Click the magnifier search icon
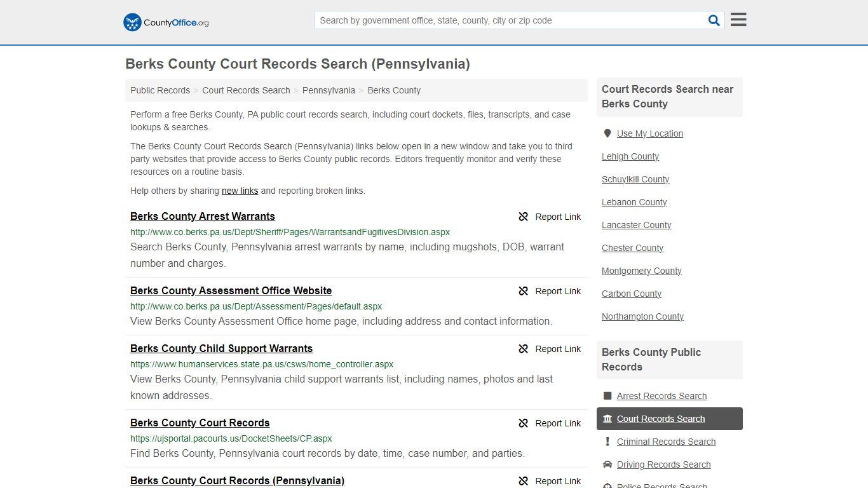The height and width of the screenshot is (488, 868). tap(714, 20)
